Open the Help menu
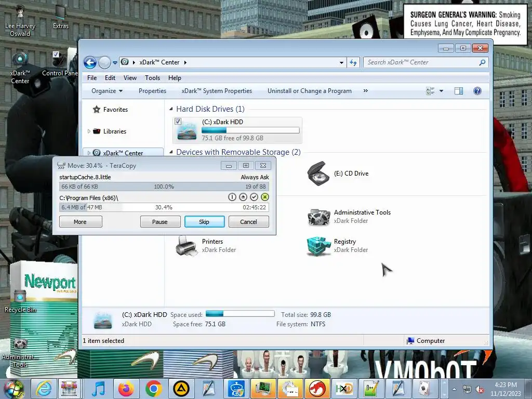The height and width of the screenshot is (399, 532). (x=175, y=78)
